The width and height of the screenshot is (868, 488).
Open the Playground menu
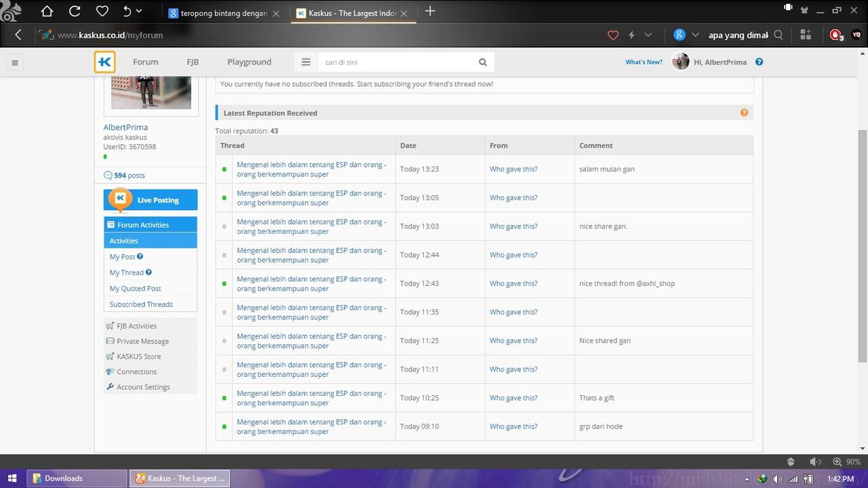(250, 62)
